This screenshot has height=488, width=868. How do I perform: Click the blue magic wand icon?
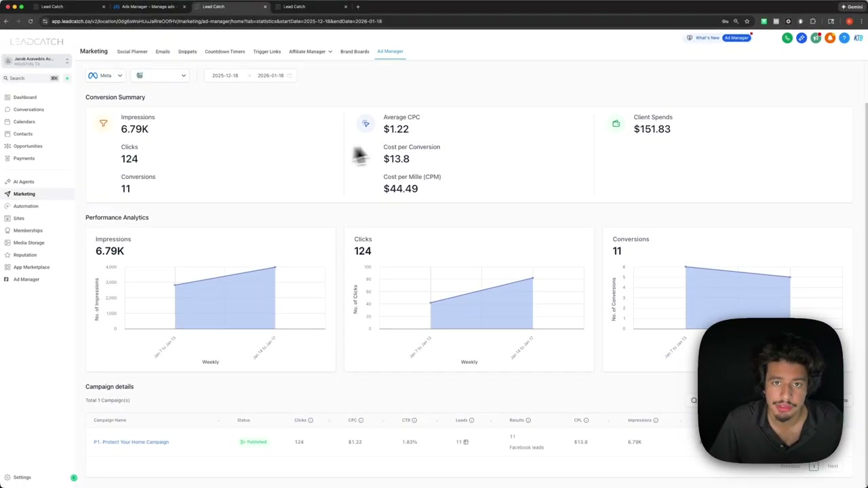[x=802, y=38]
